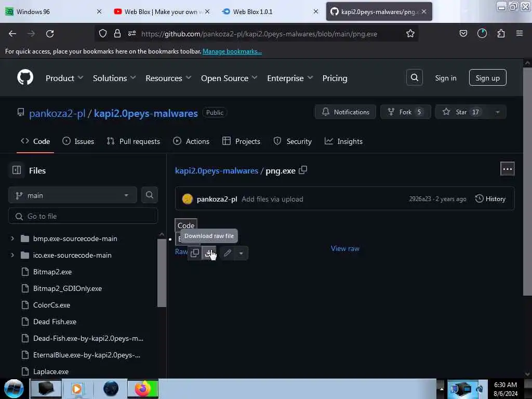Open the Pocket save icon

(x=463, y=33)
